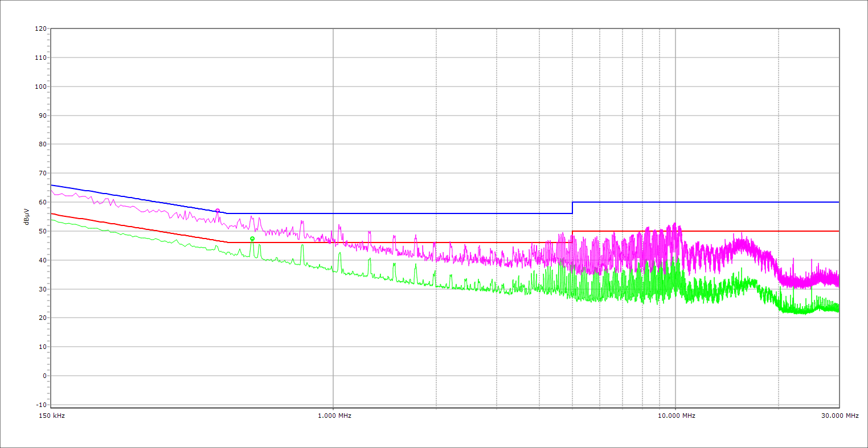868x448 pixels.
Task: Click the 1.000 MHz x-axis label
Action: 334,416
